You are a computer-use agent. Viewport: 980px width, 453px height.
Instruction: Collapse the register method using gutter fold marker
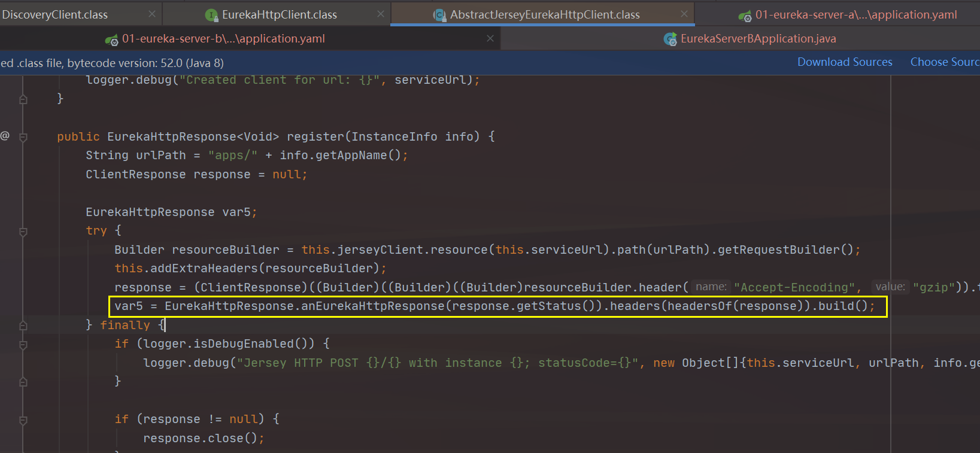click(23, 137)
